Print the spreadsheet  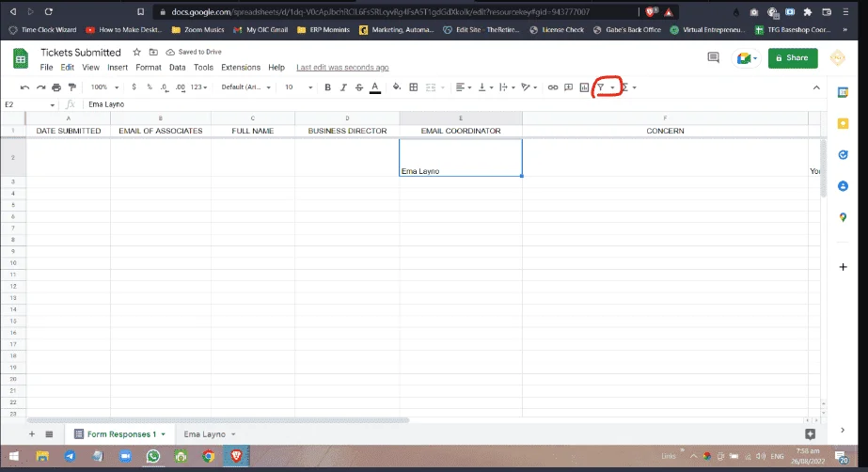click(x=56, y=87)
